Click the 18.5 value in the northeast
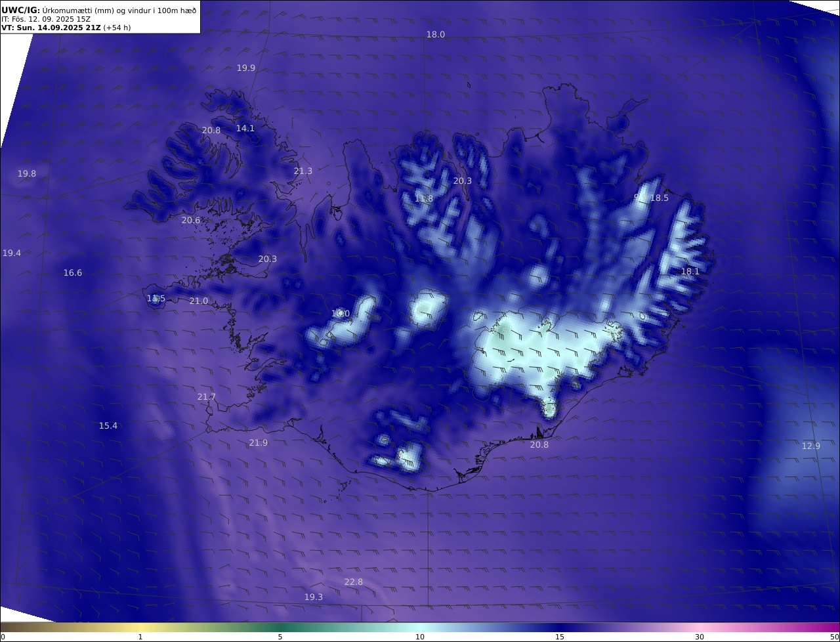 [659, 198]
